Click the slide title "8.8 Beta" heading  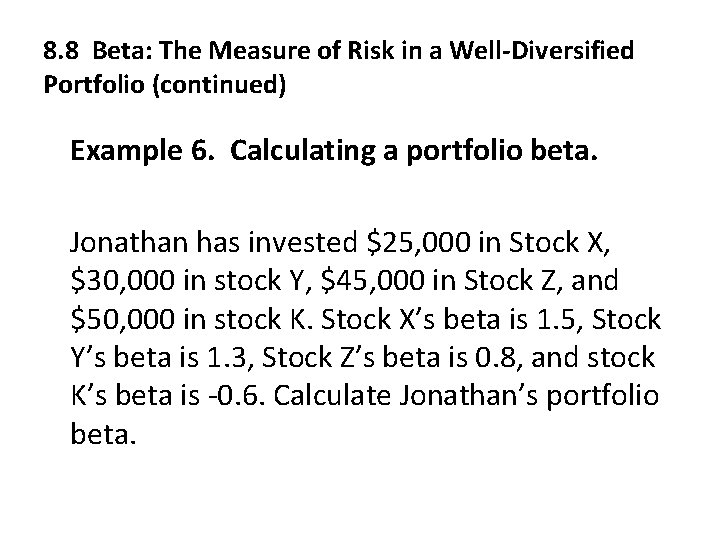[x=98, y=50]
